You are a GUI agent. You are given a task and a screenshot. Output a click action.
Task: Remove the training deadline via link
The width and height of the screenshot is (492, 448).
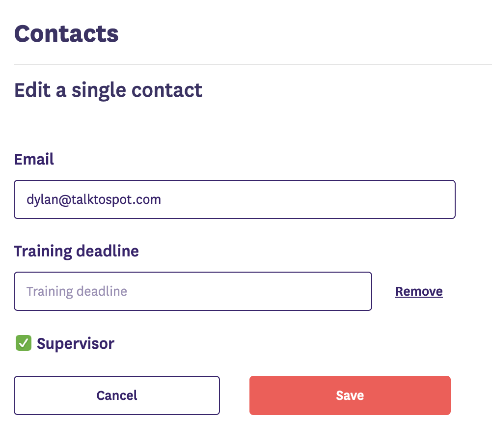[x=419, y=291]
